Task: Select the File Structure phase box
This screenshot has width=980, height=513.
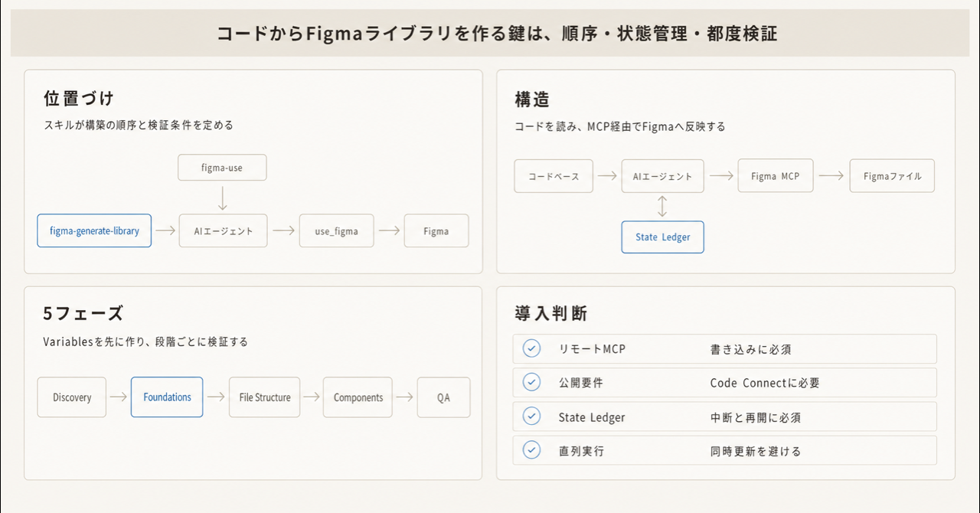Action: point(264,397)
